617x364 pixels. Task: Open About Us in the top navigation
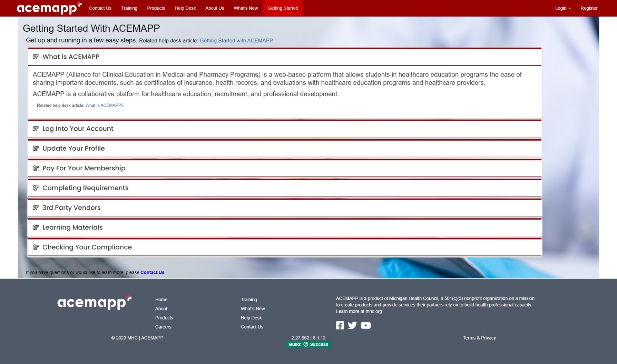click(215, 8)
